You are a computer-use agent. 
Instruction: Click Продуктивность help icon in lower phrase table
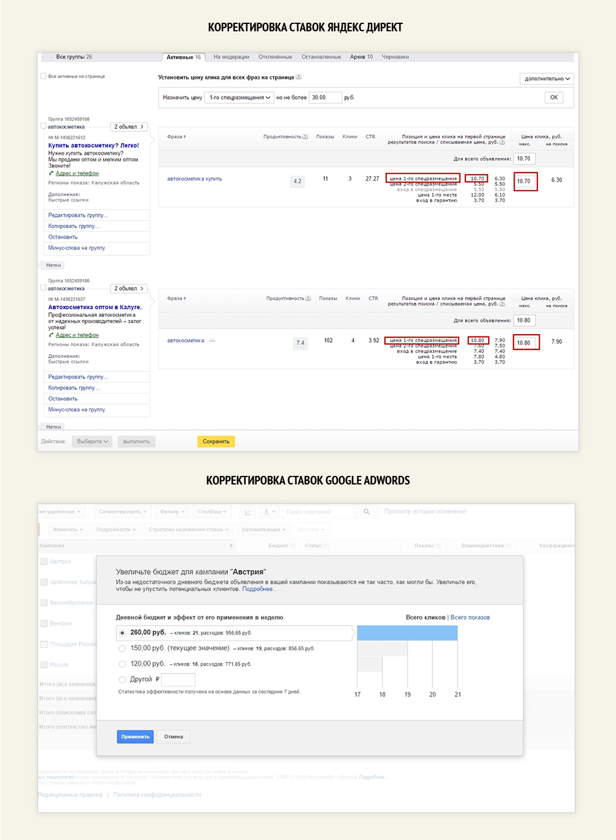point(308,298)
